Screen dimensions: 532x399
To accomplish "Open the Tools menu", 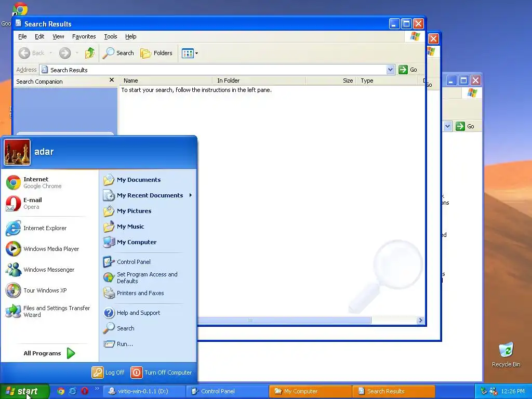I will 111,36.
